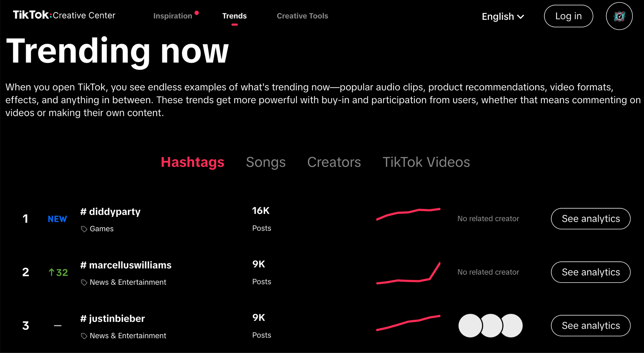This screenshot has height=353, width=644.
Task: Click the English language dropdown
Action: coord(502,17)
